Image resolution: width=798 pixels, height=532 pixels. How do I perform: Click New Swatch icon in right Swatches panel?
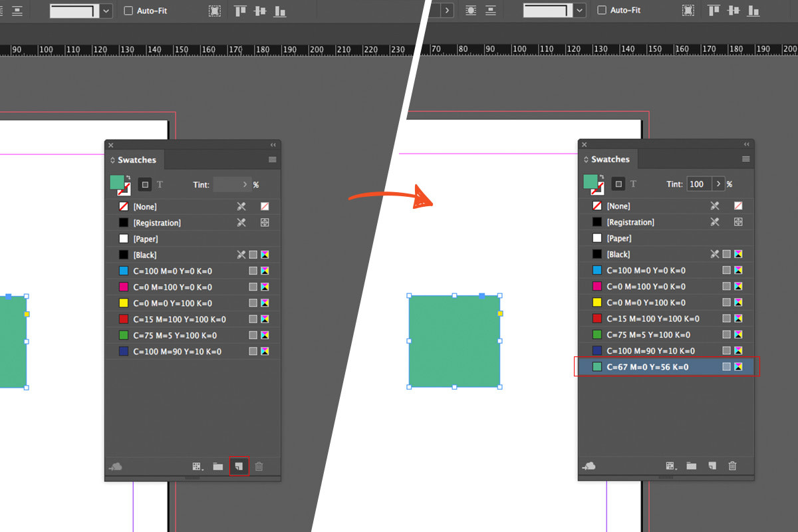point(712,466)
